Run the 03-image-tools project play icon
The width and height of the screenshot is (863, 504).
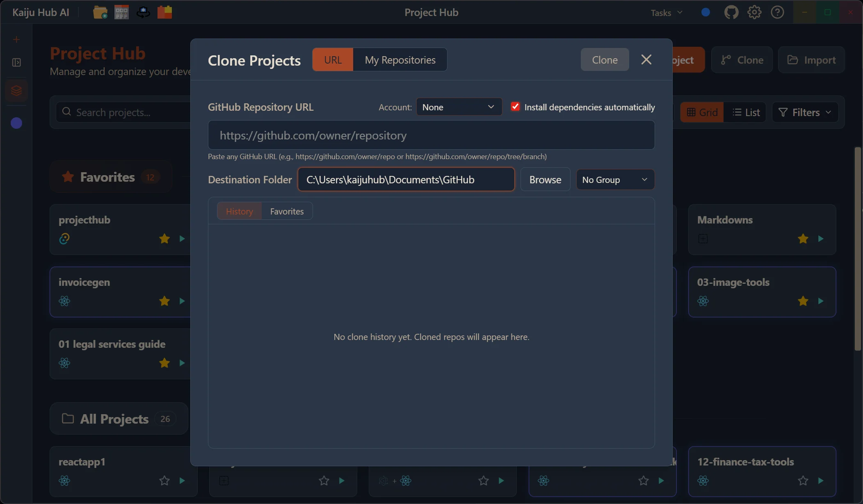(821, 301)
